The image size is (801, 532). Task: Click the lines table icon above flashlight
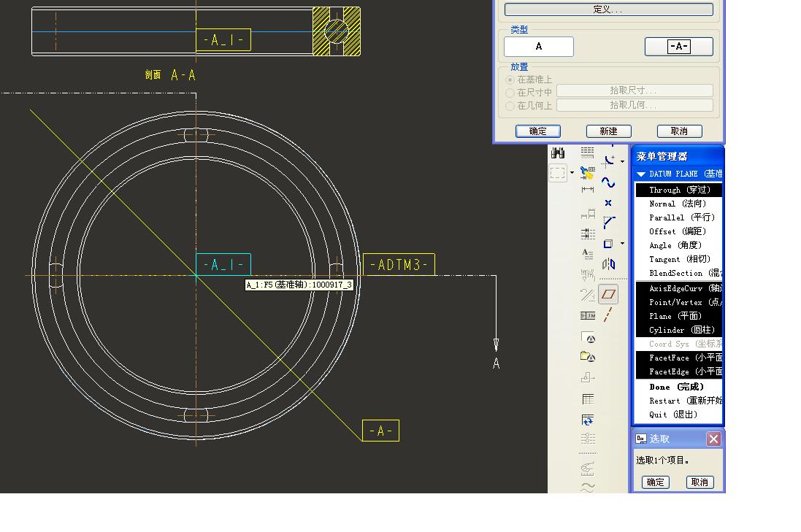(588, 152)
